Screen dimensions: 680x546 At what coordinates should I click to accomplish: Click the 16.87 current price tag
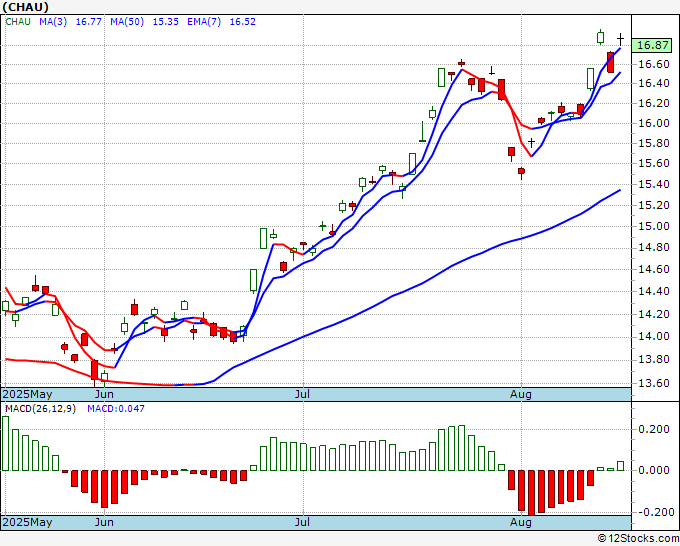652,46
